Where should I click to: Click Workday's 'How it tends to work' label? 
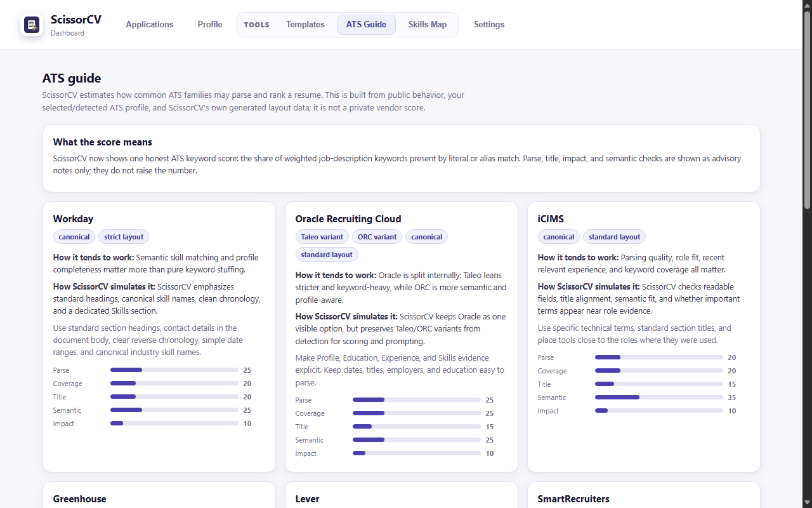93,258
